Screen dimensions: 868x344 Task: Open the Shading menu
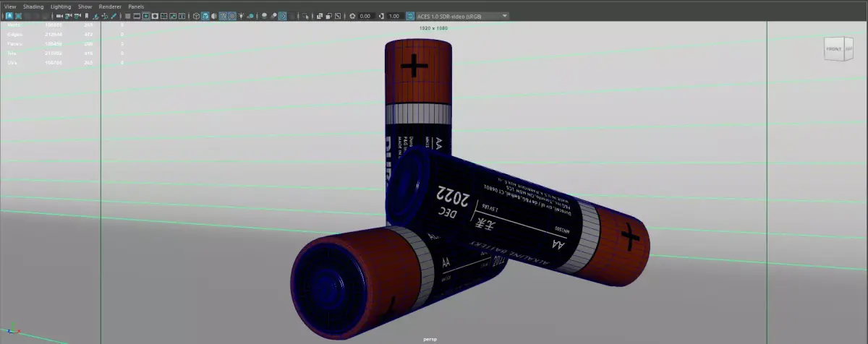(33, 6)
